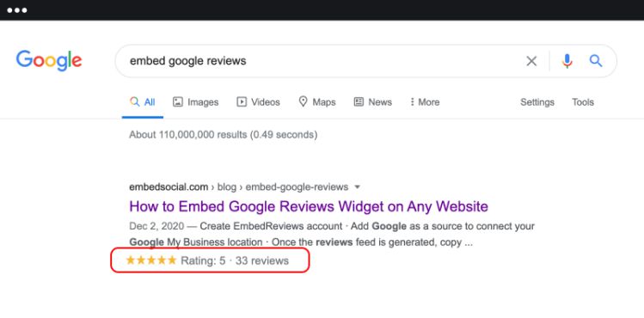Select the All results tab

click(x=143, y=101)
